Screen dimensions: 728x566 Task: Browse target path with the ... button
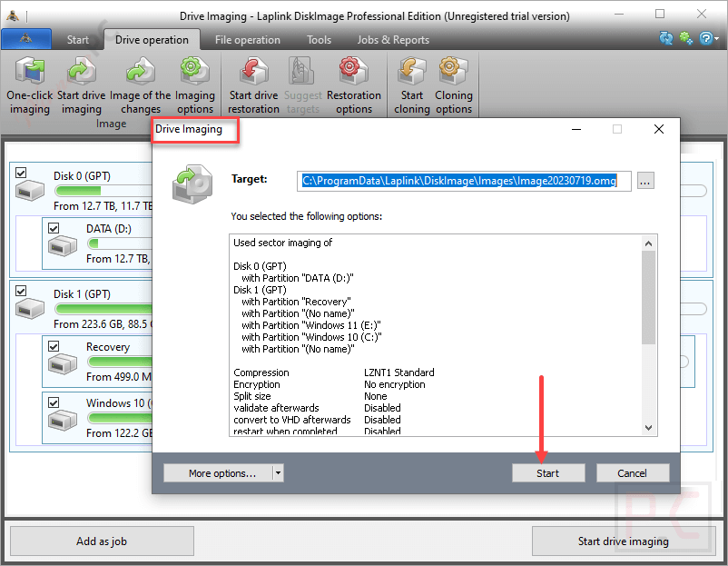tap(645, 181)
